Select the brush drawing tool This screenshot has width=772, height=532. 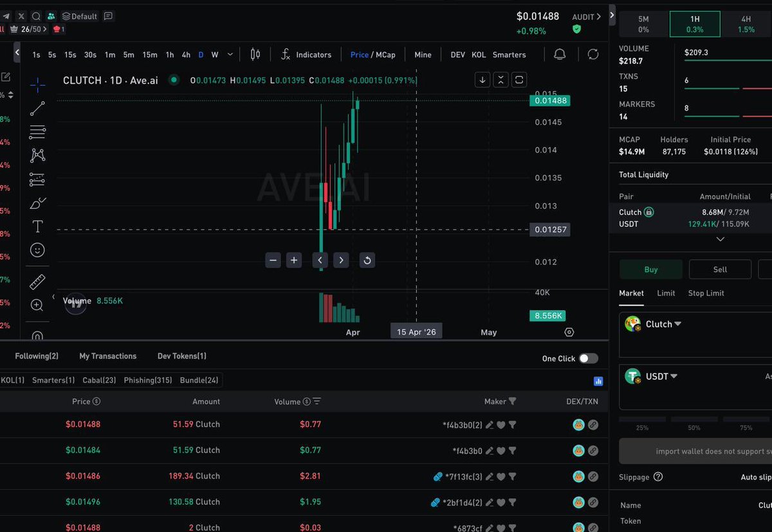(37, 203)
